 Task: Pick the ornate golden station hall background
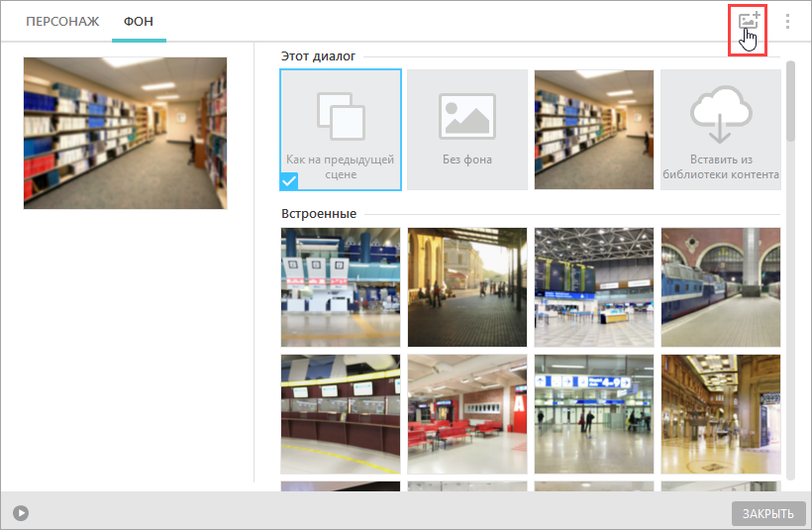pos(721,414)
